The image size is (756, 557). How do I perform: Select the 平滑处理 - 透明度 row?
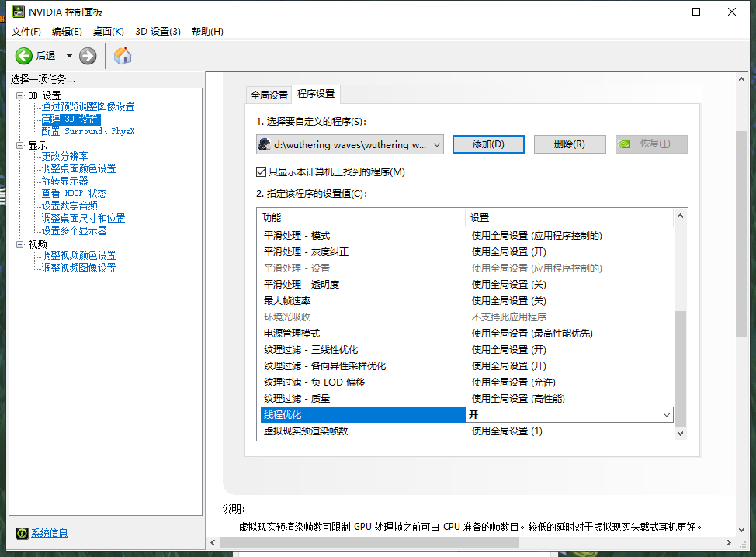(x=466, y=284)
